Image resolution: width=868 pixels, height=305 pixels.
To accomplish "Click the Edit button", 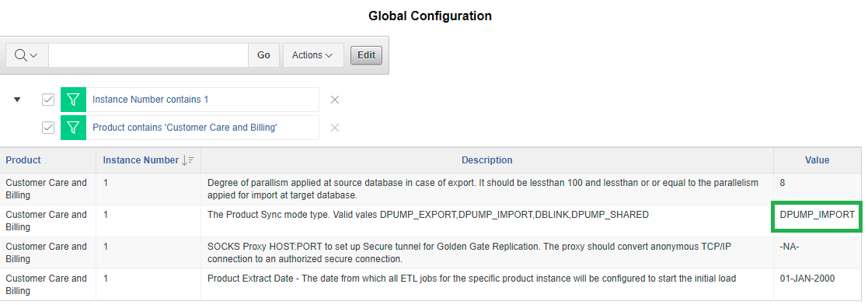I will tap(367, 55).
